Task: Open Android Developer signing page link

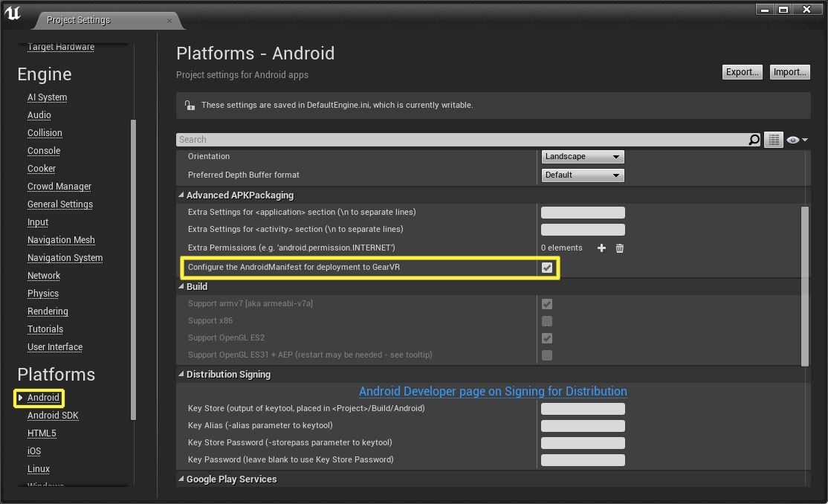Action: click(493, 391)
